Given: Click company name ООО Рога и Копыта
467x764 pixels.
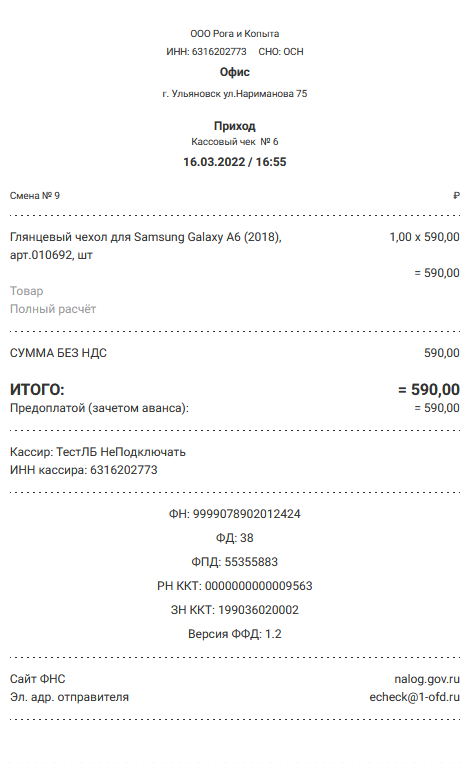Looking at the screenshot, I should tap(234, 34).
